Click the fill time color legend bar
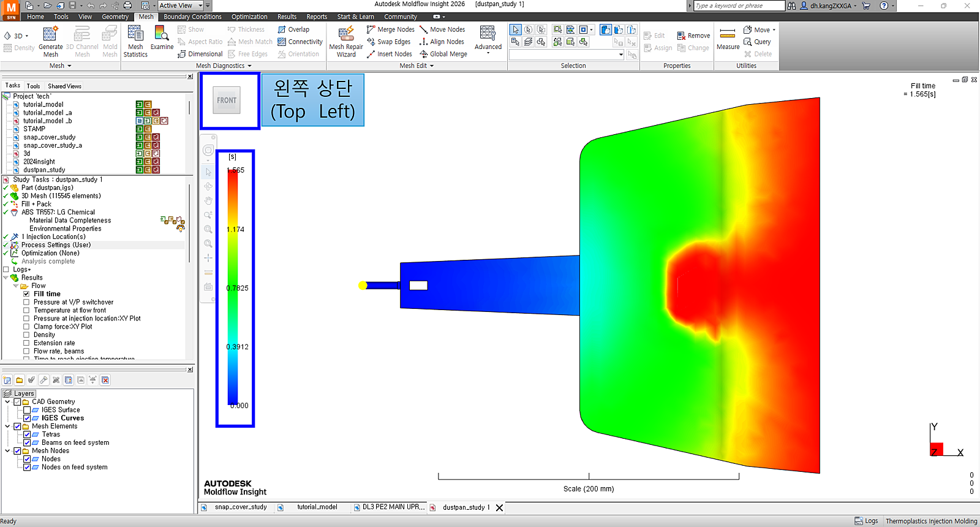 pyautogui.click(x=233, y=287)
